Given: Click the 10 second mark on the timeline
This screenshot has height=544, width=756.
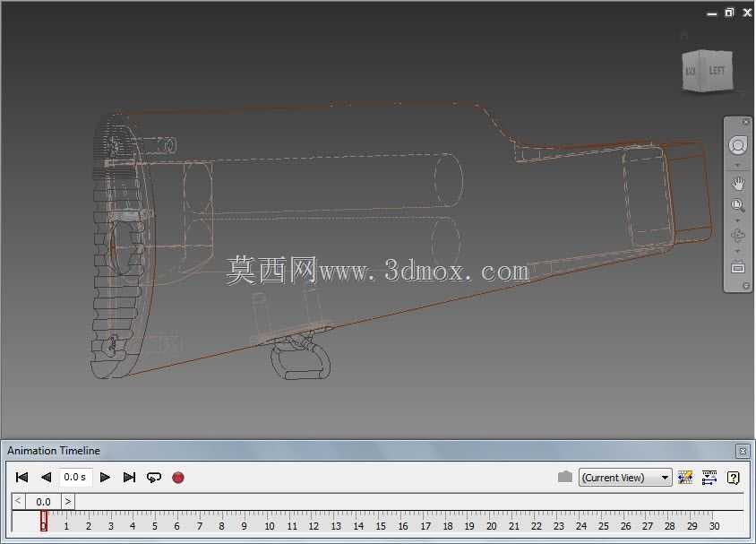Looking at the screenshot, I should click(270, 526).
